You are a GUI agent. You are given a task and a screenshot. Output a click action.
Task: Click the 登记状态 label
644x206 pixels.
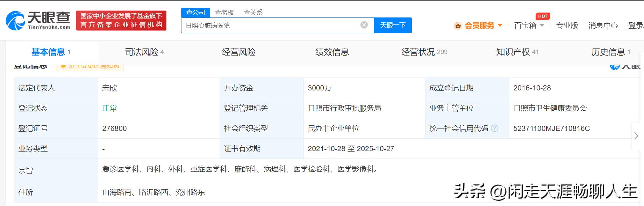point(33,108)
